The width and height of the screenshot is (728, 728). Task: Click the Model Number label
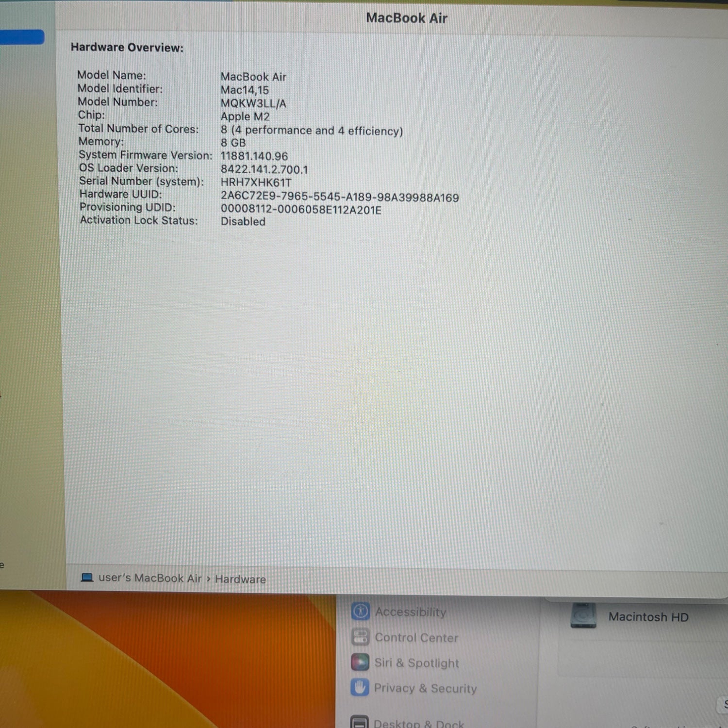118,102
